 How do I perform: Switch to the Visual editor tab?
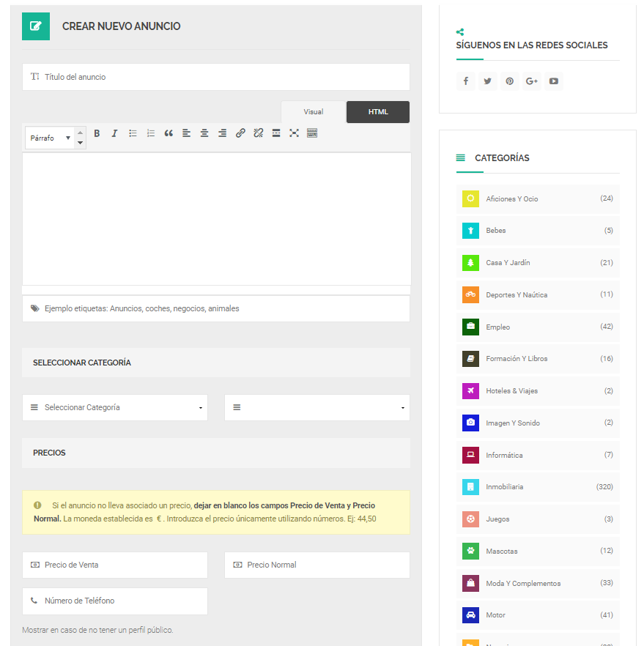[314, 112]
